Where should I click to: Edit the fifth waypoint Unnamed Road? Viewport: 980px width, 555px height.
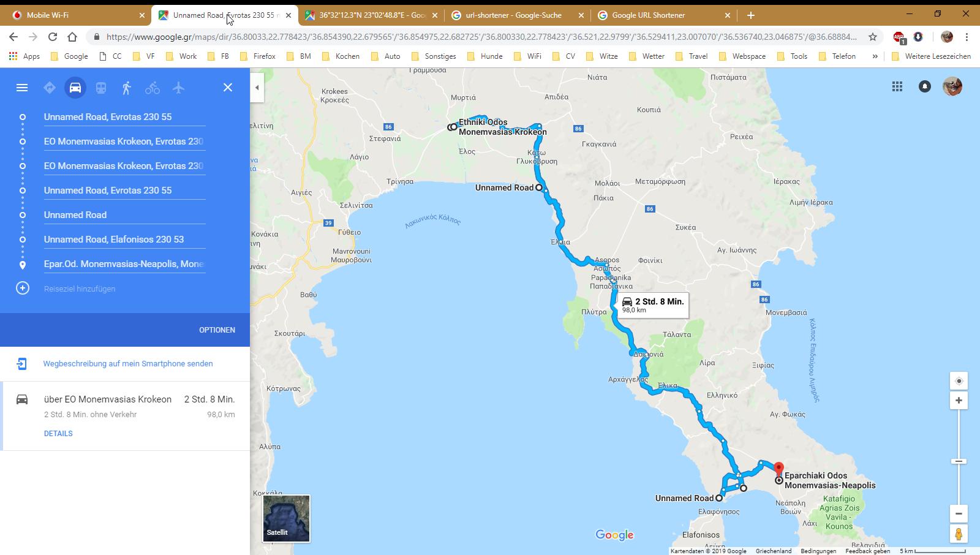point(124,215)
